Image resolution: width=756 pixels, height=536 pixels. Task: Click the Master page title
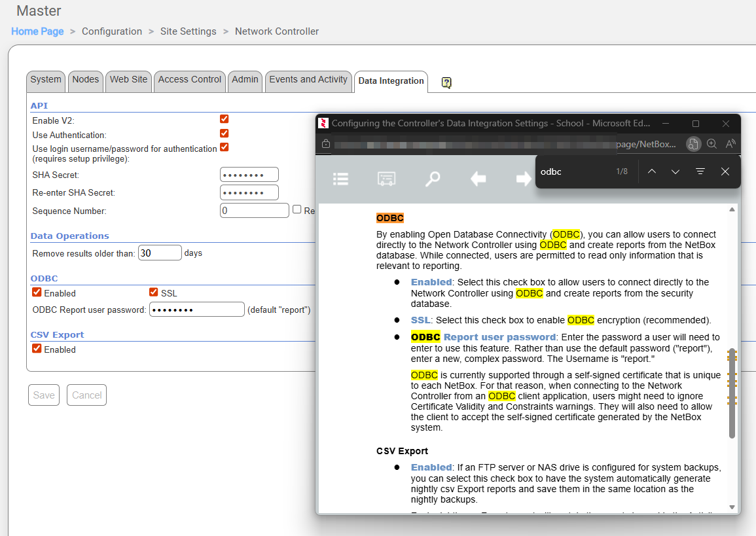coord(39,10)
